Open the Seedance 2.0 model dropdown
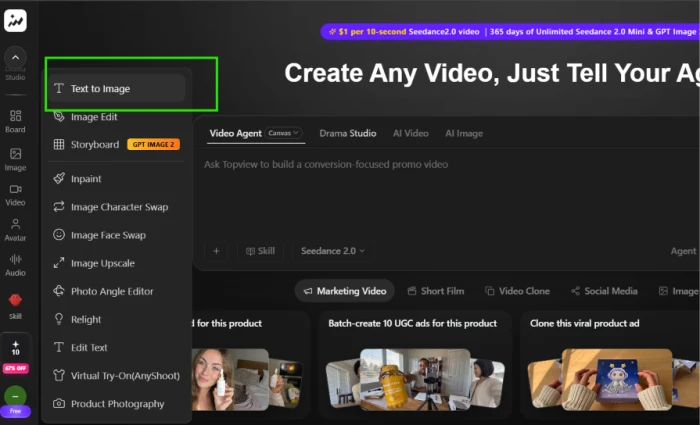The image size is (700, 425). [x=333, y=251]
